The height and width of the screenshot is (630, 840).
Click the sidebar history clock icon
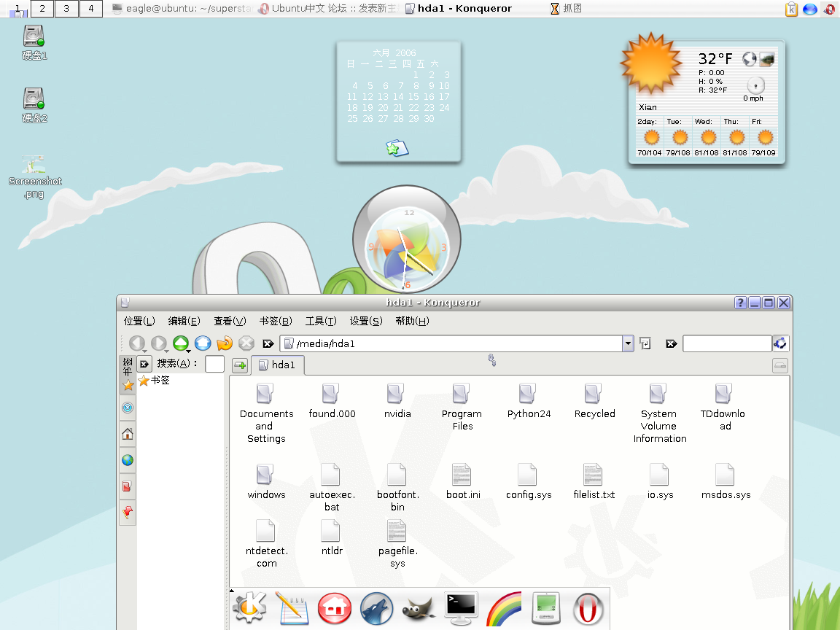(128, 408)
